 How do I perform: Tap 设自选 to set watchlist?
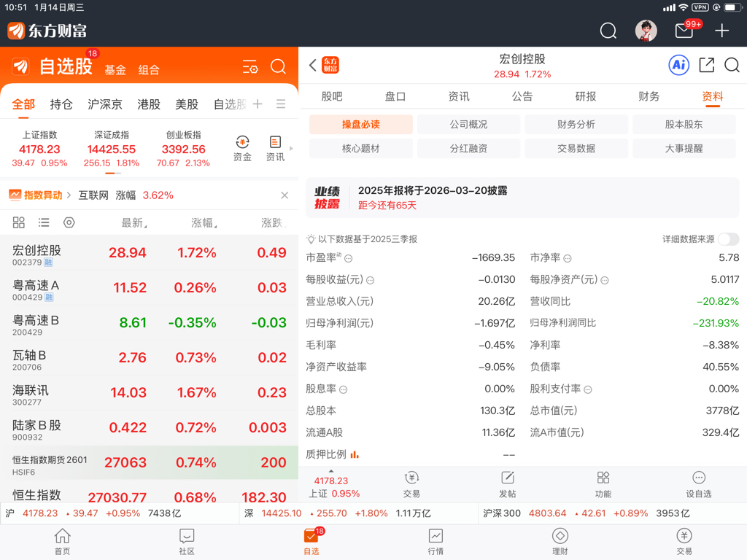698,485
